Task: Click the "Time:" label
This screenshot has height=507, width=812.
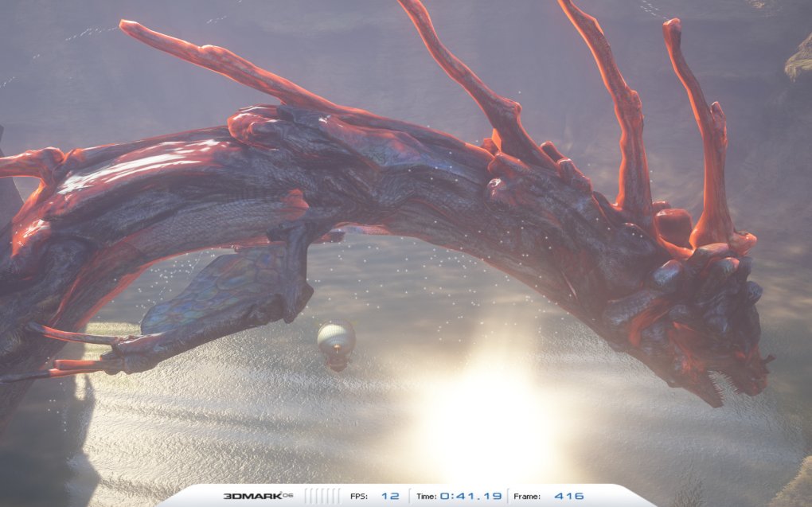Action: click(426, 496)
